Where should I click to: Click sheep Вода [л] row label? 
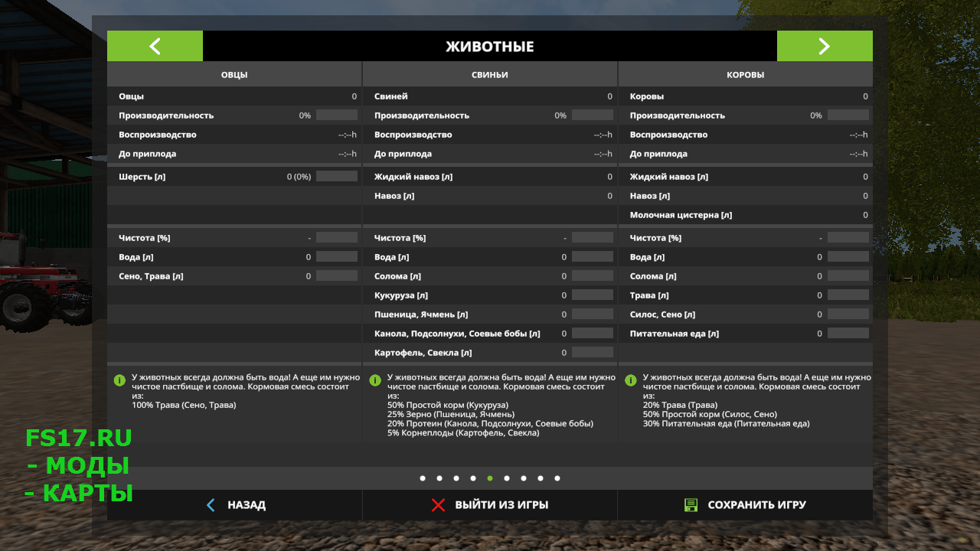136,257
